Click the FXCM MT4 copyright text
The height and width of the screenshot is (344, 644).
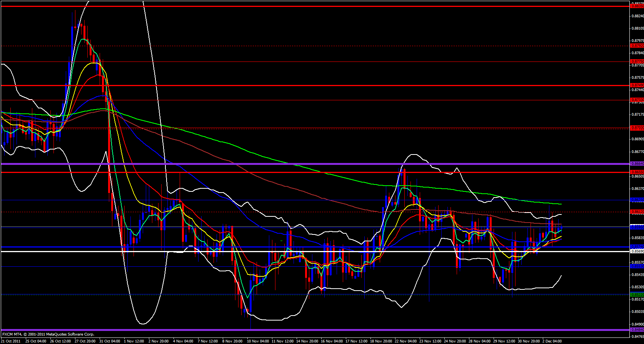click(48, 334)
